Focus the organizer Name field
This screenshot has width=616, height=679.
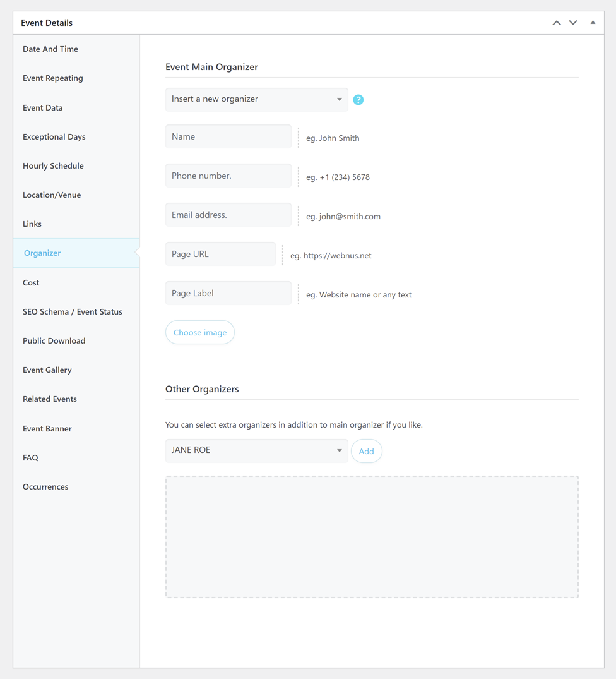click(x=228, y=137)
